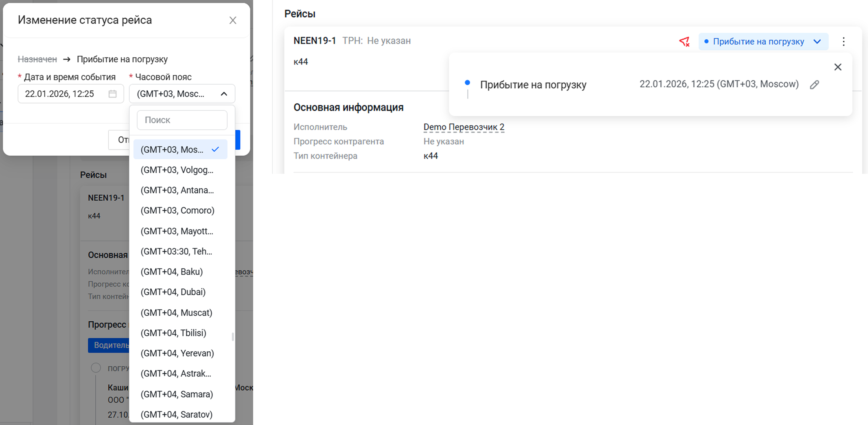Click the pencil edit icon next to event date
The image size is (868, 425).
(815, 85)
